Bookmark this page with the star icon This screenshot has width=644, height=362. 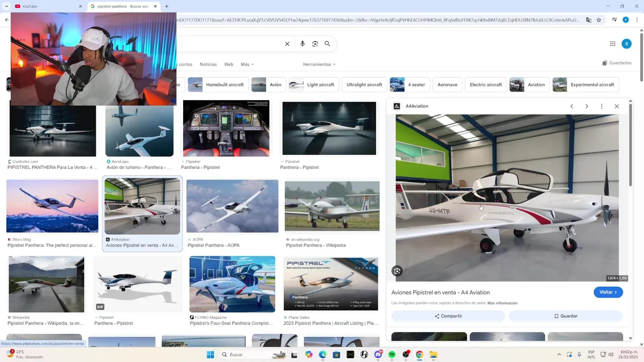click(x=599, y=20)
